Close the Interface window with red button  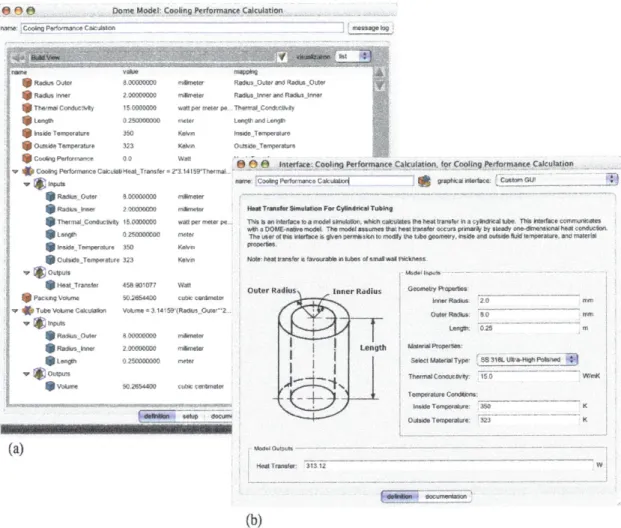[x=240, y=164]
